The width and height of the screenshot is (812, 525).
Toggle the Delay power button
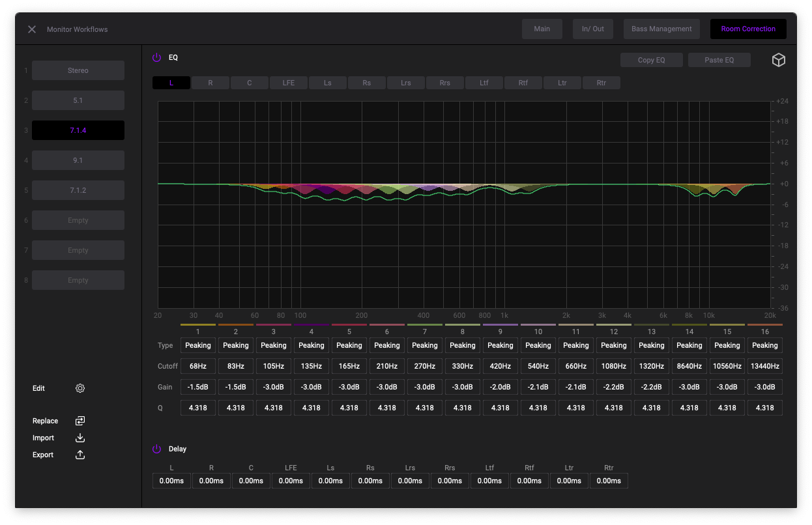[x=156, y=449]
